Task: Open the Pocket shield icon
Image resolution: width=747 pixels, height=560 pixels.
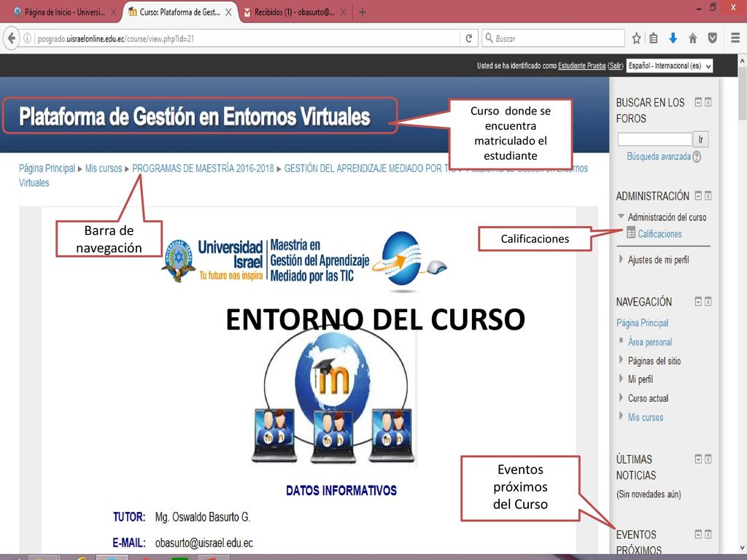Action: 712,39
